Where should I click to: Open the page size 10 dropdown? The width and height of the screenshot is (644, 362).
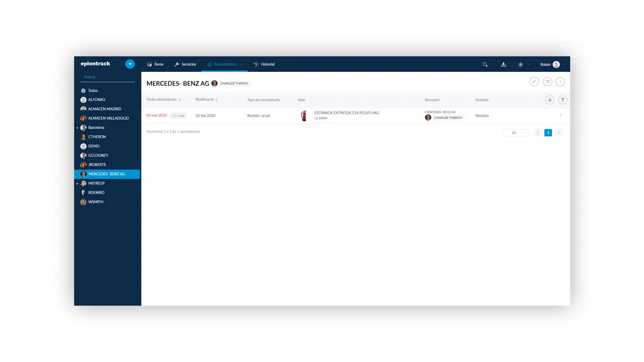pos(516,133)
